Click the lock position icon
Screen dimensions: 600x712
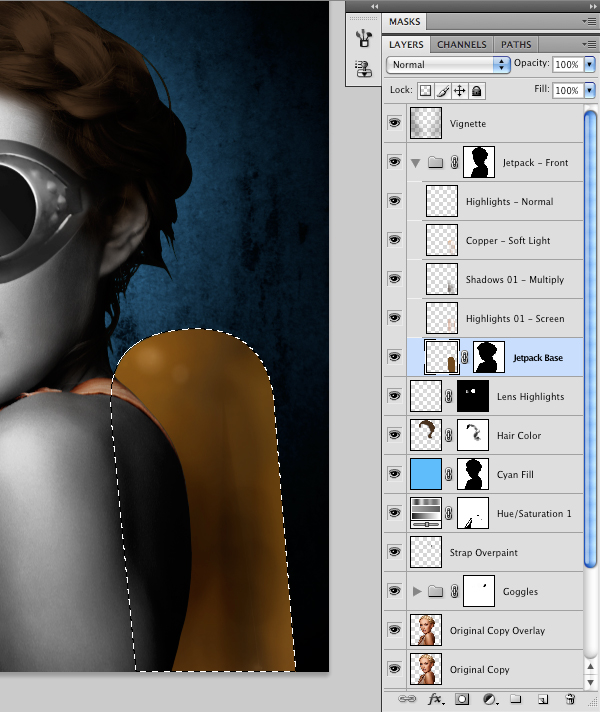click(460, 91)
